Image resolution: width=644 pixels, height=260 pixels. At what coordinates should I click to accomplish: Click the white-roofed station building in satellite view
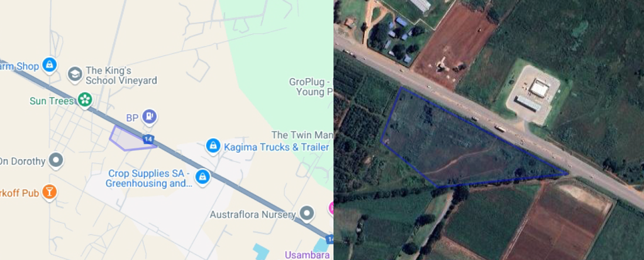click(539, 88)
